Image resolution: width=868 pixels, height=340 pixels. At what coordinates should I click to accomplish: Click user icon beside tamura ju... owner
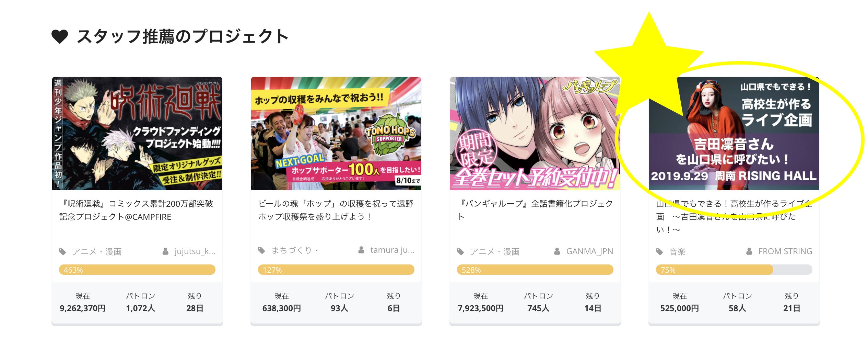click(361, 250)
